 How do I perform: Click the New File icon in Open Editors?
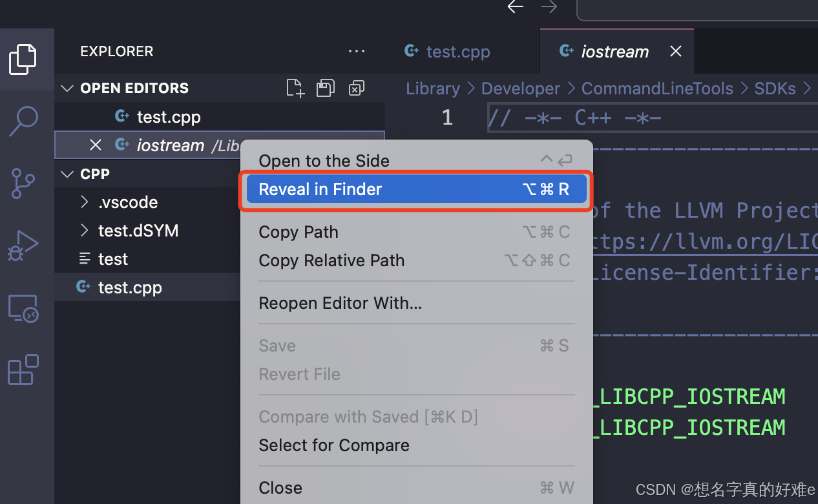(x=295, y=88)
